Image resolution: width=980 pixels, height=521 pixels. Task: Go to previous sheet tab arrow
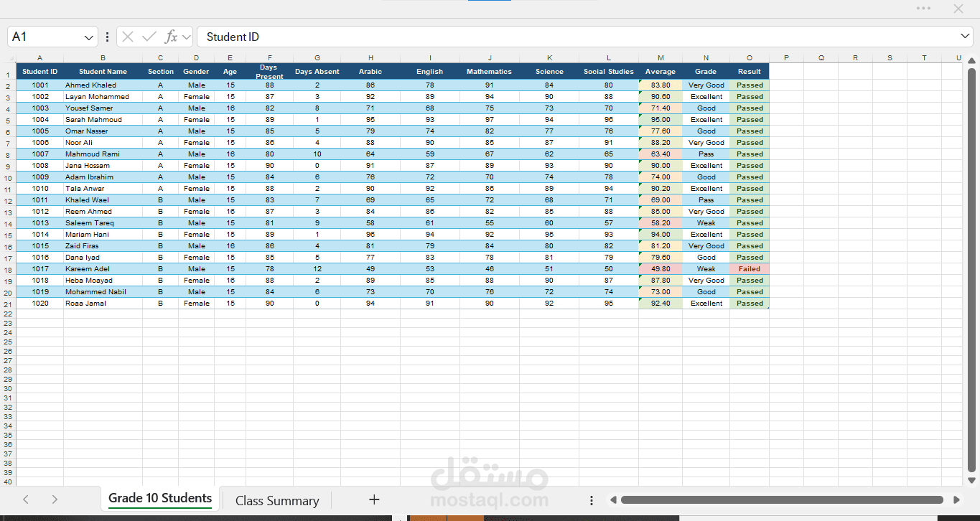pos(26,500)
